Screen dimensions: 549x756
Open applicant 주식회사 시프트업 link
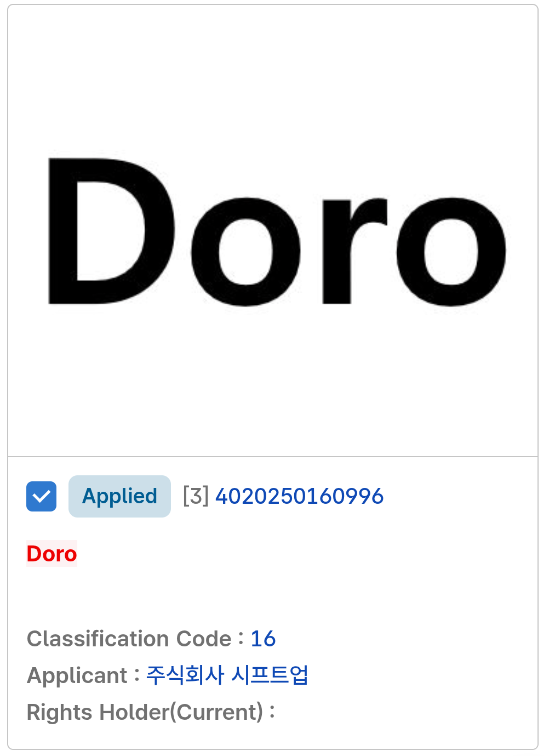(x=227, y=675)
